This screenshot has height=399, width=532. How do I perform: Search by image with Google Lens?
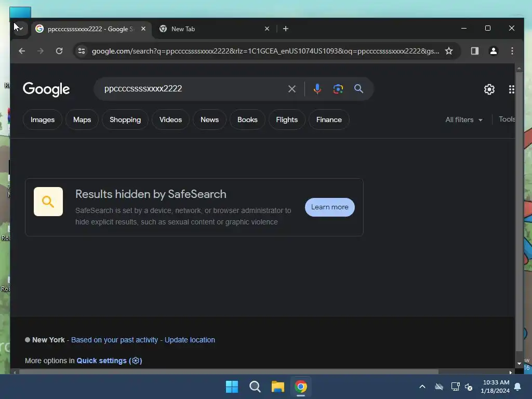click(x=338, y=89)
